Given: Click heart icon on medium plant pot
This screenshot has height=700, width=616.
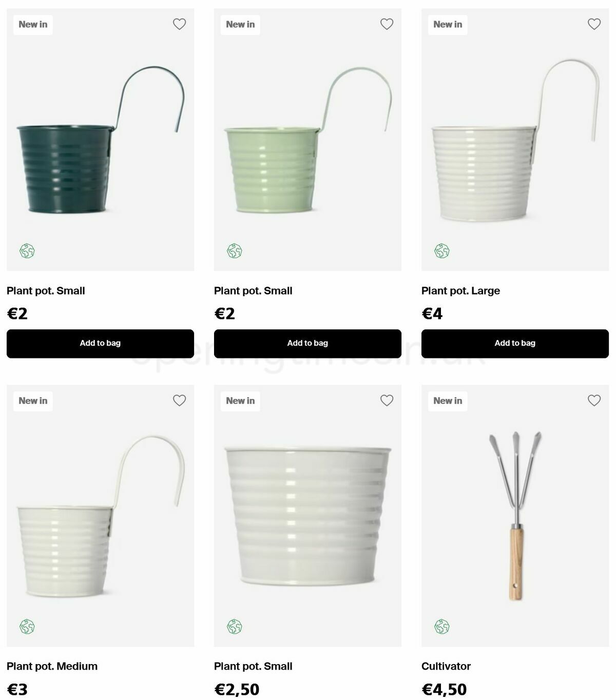Looking at the screenshot, I should (x=179, y=400).
